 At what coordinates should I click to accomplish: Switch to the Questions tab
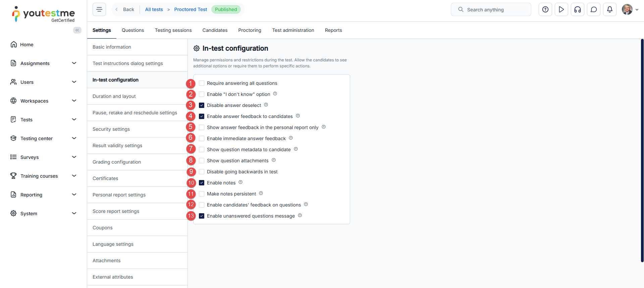point(133,30)
